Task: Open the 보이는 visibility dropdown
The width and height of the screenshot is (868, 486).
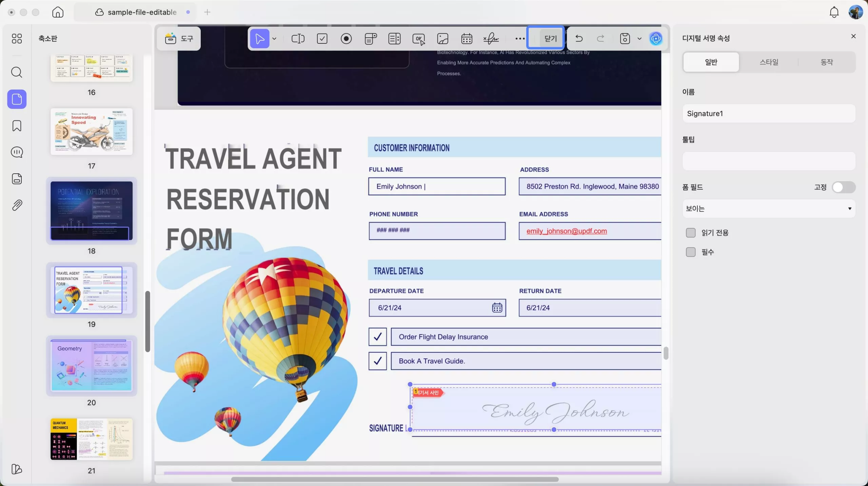Action: click(x=768, y=209)
